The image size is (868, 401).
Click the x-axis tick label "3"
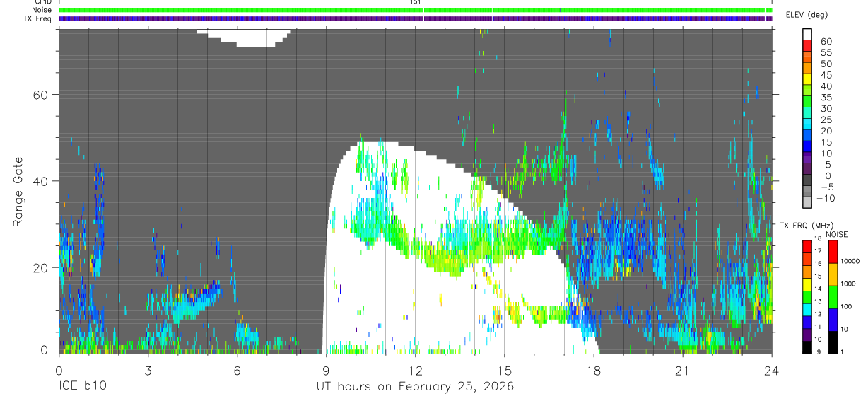[148, 371]
